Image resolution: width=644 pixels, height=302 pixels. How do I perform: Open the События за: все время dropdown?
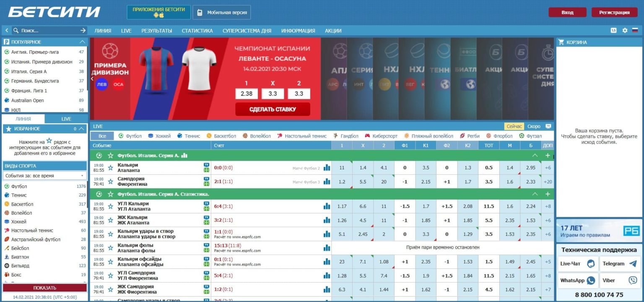[x=44, y=176]
